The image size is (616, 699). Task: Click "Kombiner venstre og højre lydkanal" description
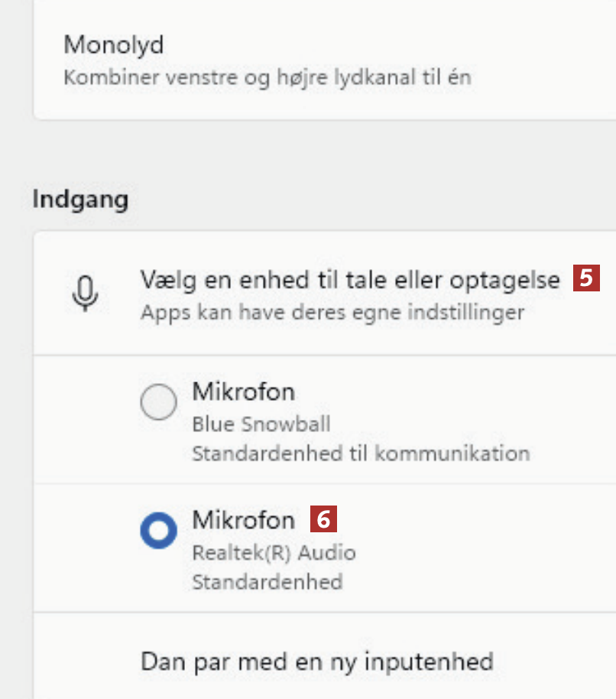tap(267, 77)
